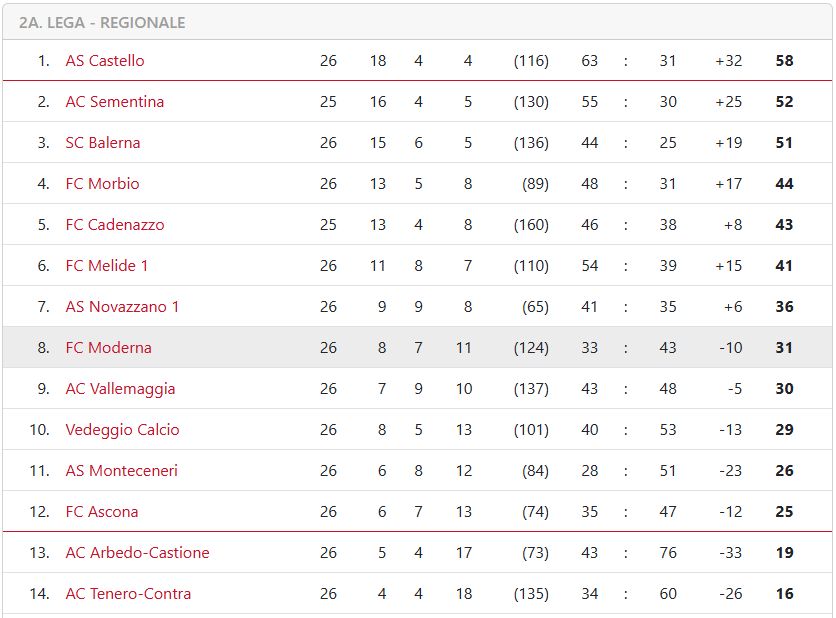This screenshot has height=618, width=836.
Task: Click AS Castello's 58 points value
Action: click(x=784, y=61)
